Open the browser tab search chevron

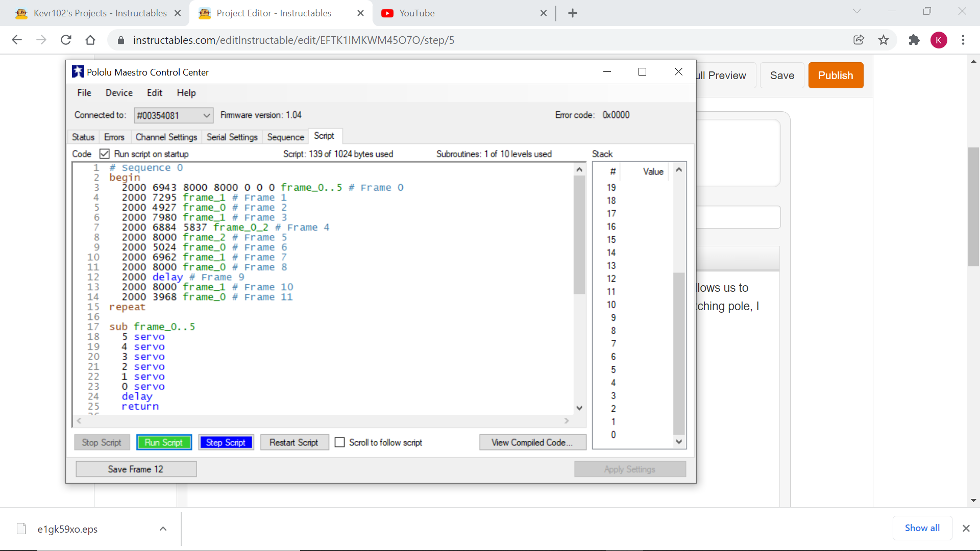pos(856,11)
